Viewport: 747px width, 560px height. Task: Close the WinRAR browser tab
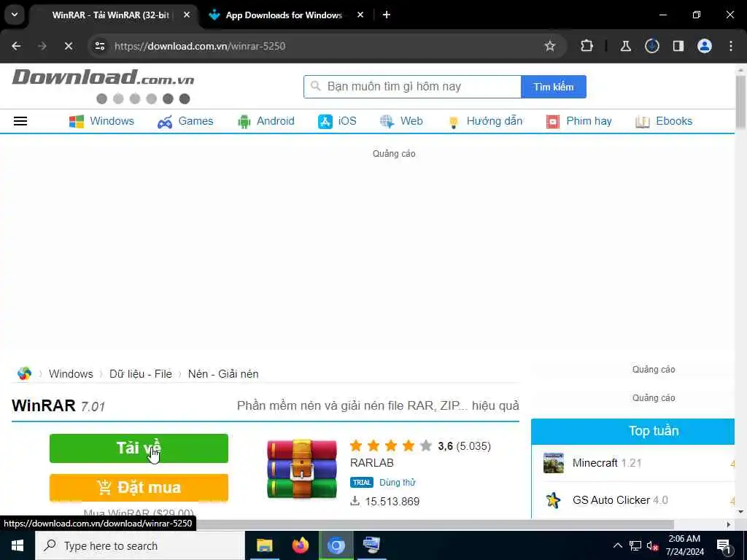pyautogui.click(x=187, y=15)
